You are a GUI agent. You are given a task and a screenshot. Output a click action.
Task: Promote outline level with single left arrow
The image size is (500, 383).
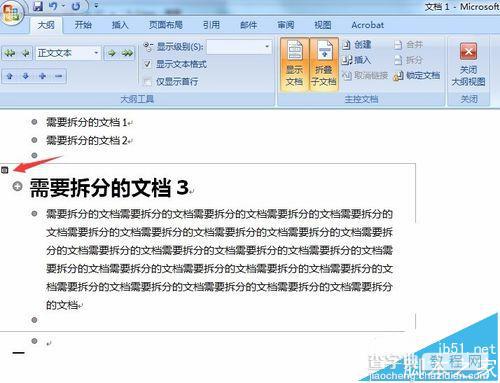click(25, 53)
